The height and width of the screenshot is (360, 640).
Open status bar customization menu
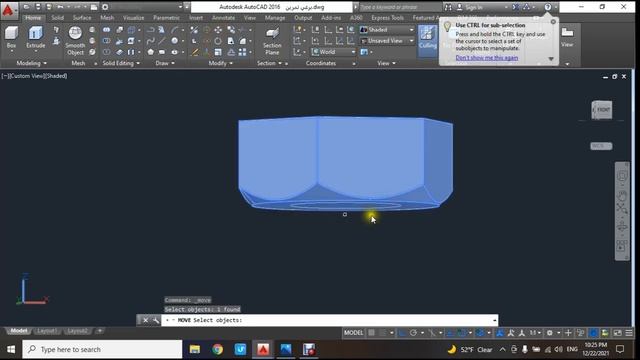[629, 333]
